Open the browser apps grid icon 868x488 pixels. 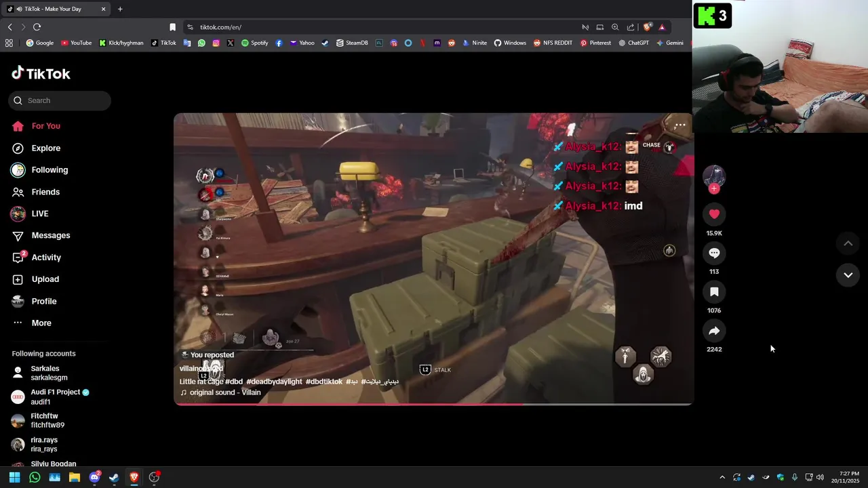point(9,43)
